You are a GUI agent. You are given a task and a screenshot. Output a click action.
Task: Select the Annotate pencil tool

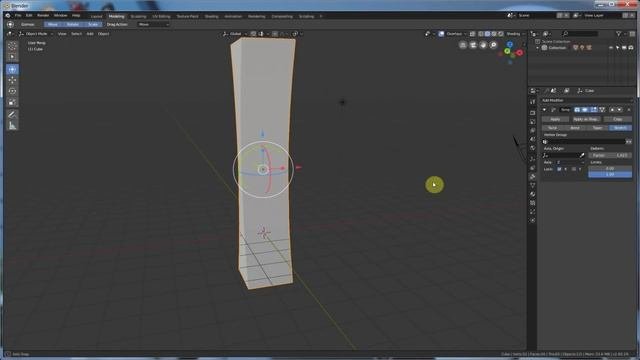(12, 115)
